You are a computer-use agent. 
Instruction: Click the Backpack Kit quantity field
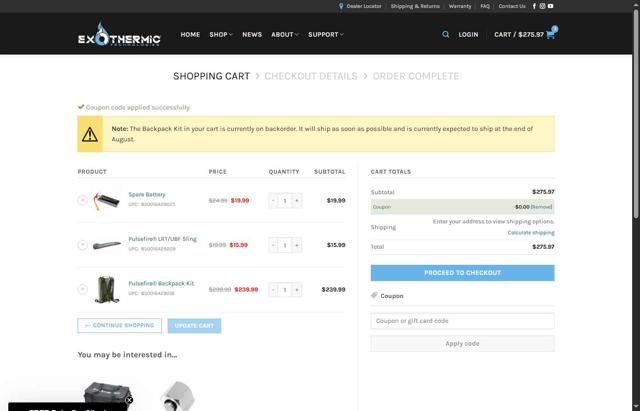click(x=285, y=290)
